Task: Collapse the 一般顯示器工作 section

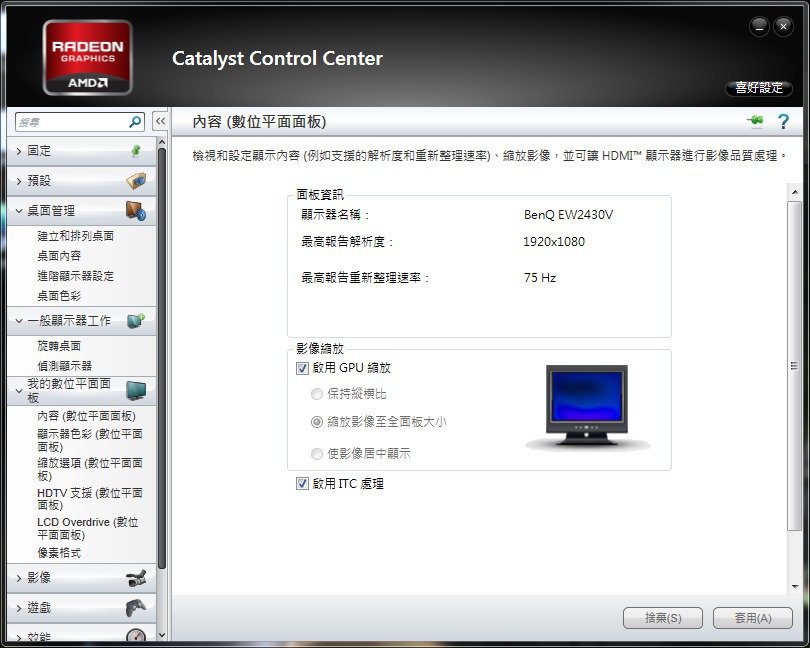Action: click(x=19, y=321)
